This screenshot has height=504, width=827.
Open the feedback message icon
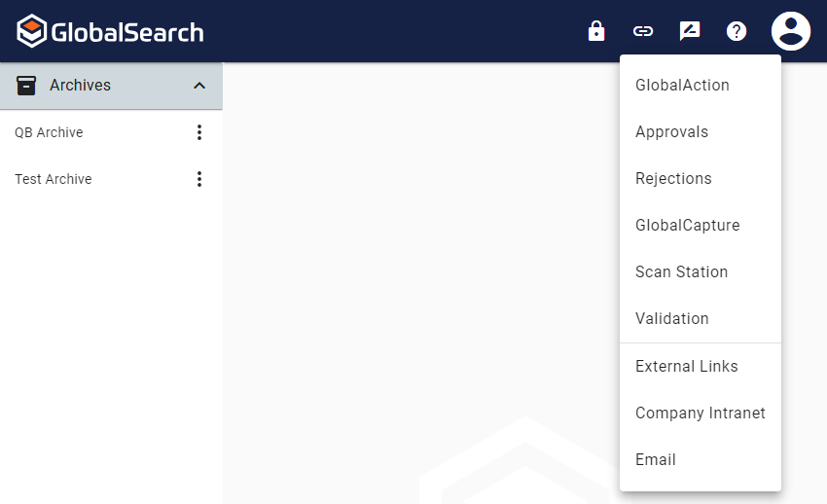click(689, 31)
